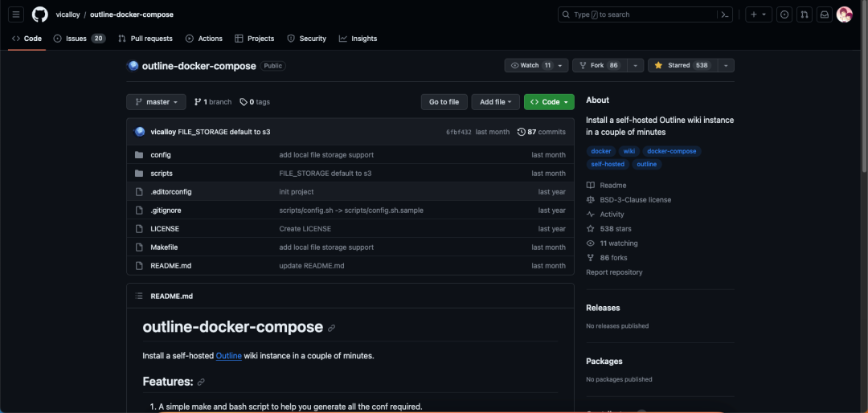Open the user profile avatar menu
Screen dimensions: 868x413
[844, 15]
